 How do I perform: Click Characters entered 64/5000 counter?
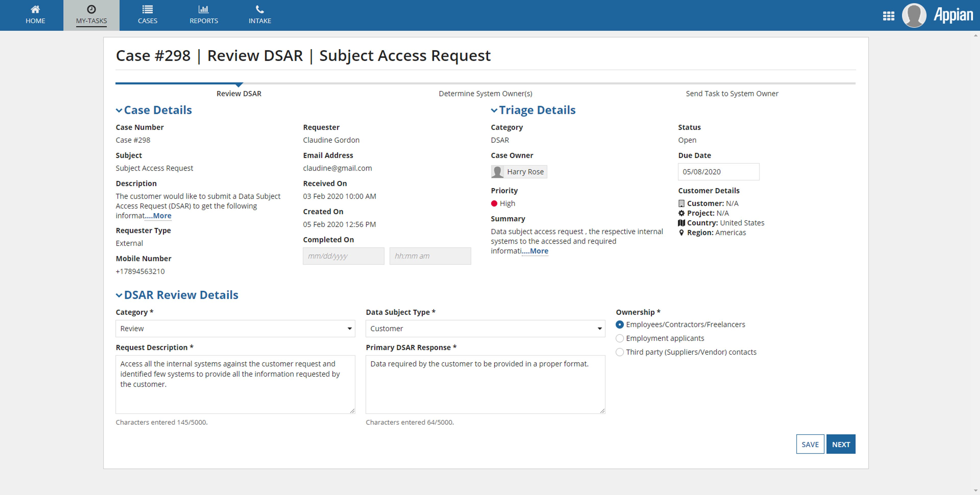(x=410, y=422)
